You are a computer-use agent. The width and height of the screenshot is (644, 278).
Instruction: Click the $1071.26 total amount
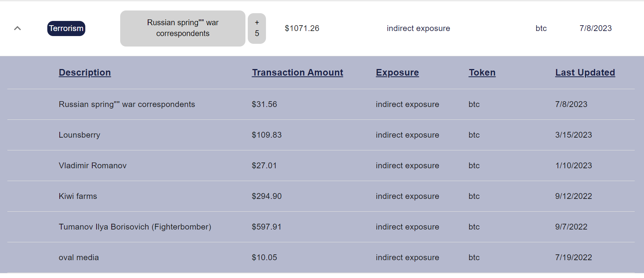tap(302, 28)
